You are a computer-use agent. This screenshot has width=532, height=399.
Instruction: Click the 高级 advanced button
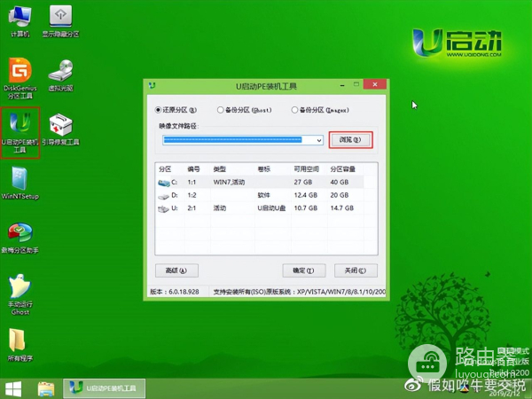pos(176,270)
